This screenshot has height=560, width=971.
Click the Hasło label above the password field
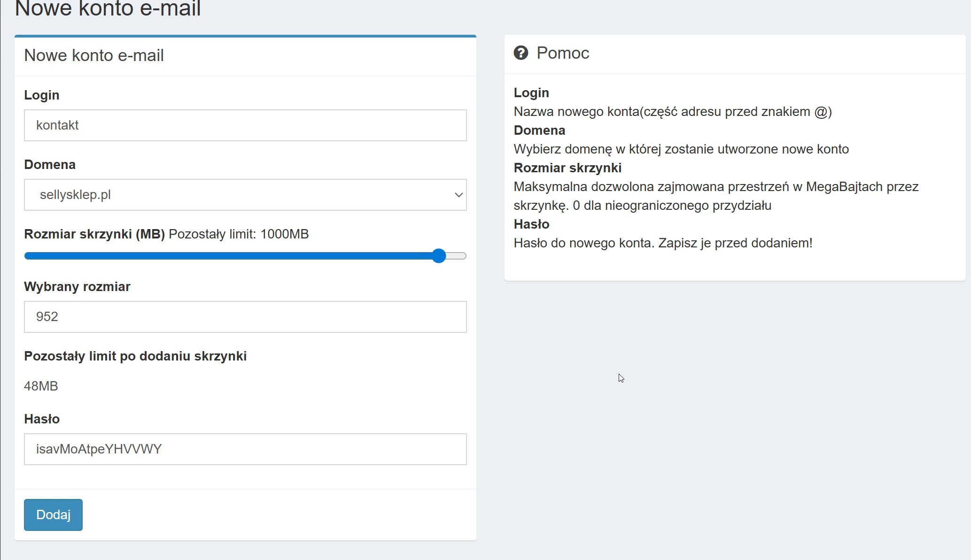42,419
